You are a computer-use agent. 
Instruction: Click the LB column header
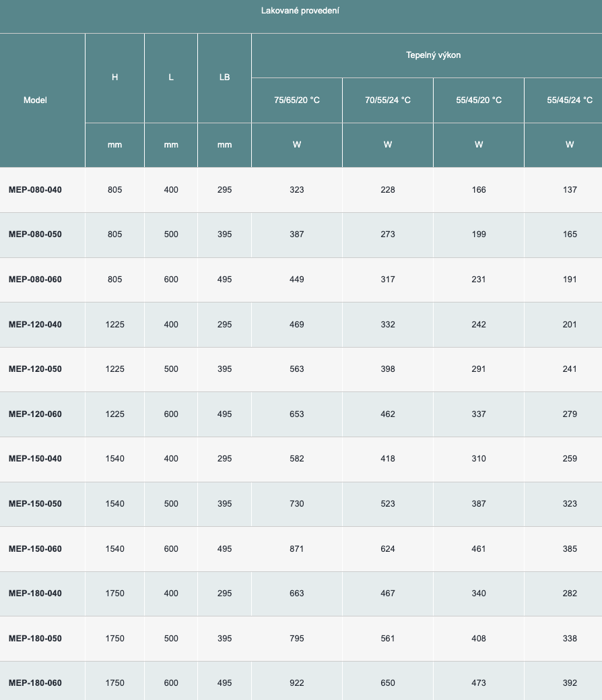[x=225, y=77]
